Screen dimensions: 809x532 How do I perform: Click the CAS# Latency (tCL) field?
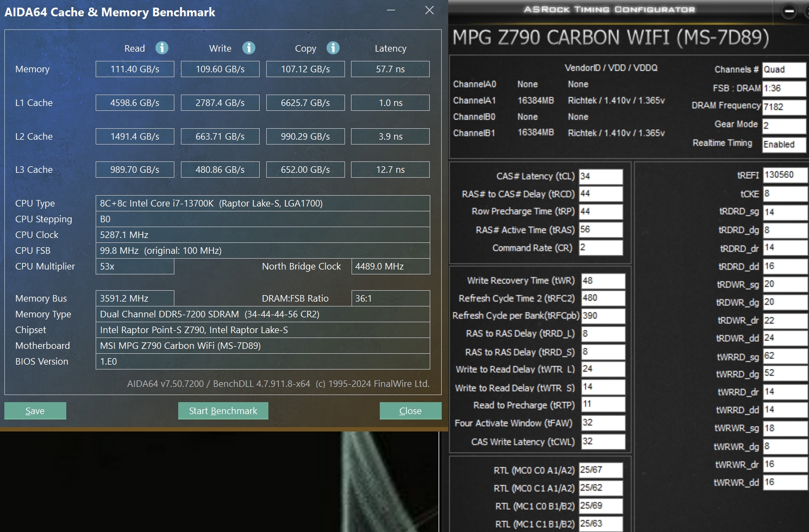click(x=601, y=176)
